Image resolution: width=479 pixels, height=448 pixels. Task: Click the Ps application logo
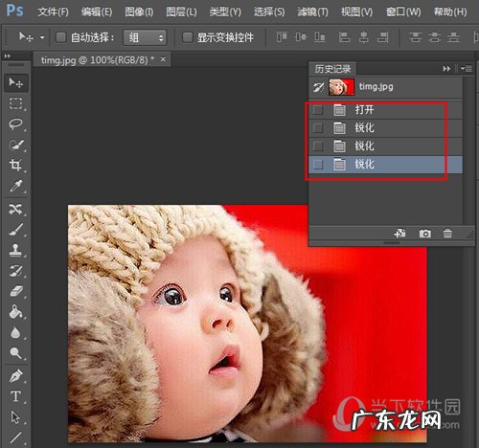(x=15, y=11)
